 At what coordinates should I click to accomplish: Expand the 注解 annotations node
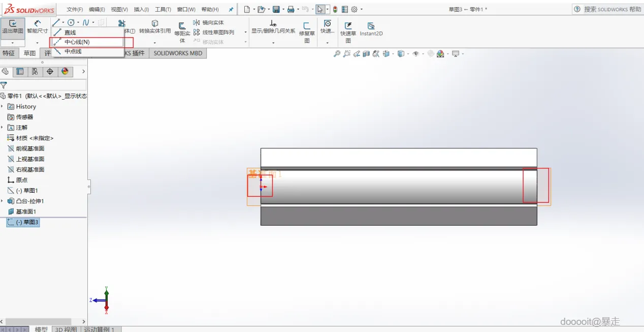(3, 127)
